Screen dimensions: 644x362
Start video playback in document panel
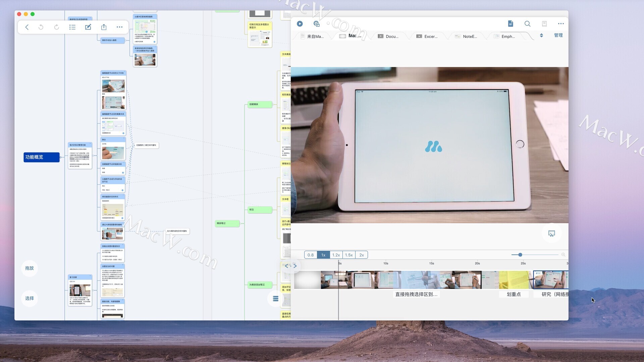[x=300, y=24]
